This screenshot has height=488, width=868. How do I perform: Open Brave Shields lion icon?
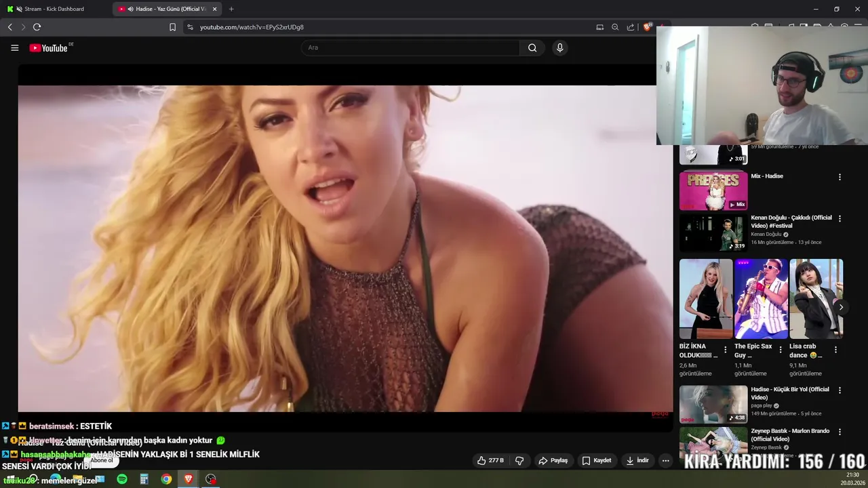(x=648, y=27)
